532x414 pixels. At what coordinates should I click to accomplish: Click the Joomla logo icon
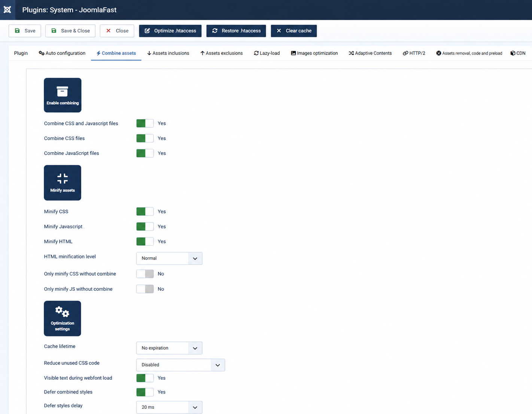point(7,10)
